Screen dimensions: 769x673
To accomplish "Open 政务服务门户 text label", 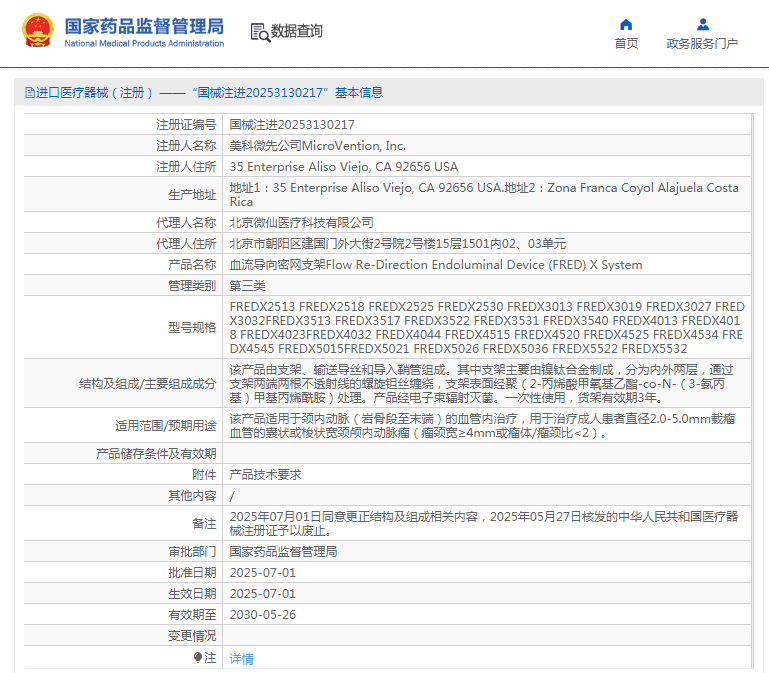I will point(702,44).
